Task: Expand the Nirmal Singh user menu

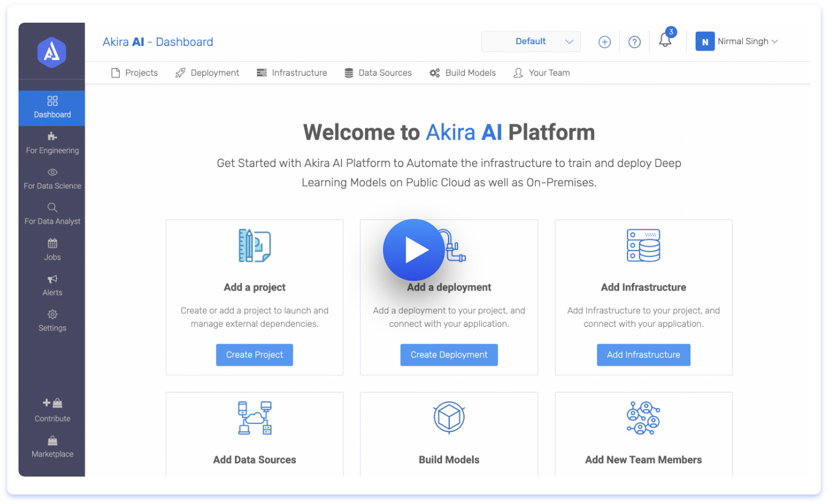Action: pos(748,42)
